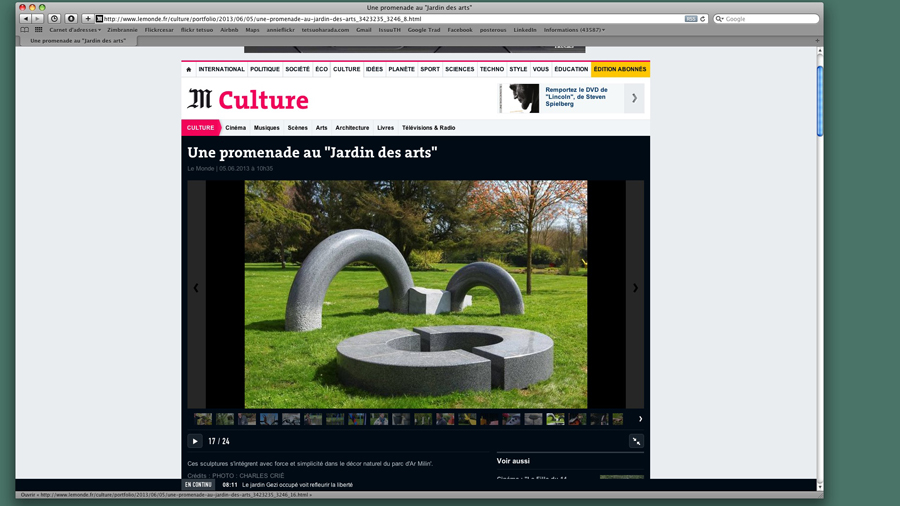Show next photo with right slideshow arrow
Image resolution: width=900 pixels, height=506 pixels.
point(635,288)
